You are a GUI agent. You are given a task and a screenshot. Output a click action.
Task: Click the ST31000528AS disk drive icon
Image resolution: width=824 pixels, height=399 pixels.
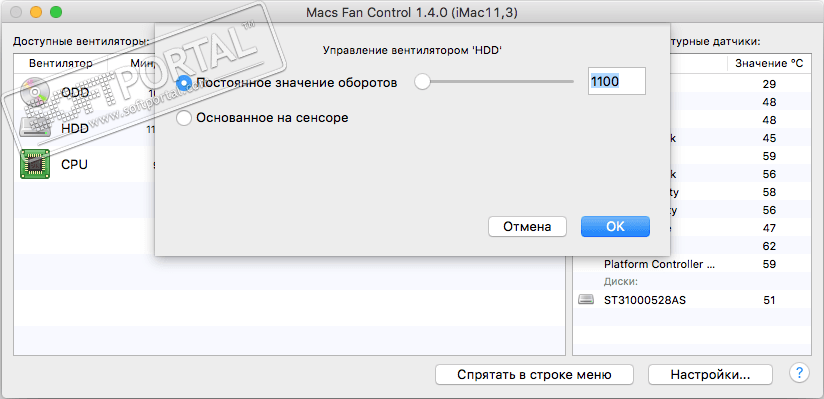[x=585, y=300]
